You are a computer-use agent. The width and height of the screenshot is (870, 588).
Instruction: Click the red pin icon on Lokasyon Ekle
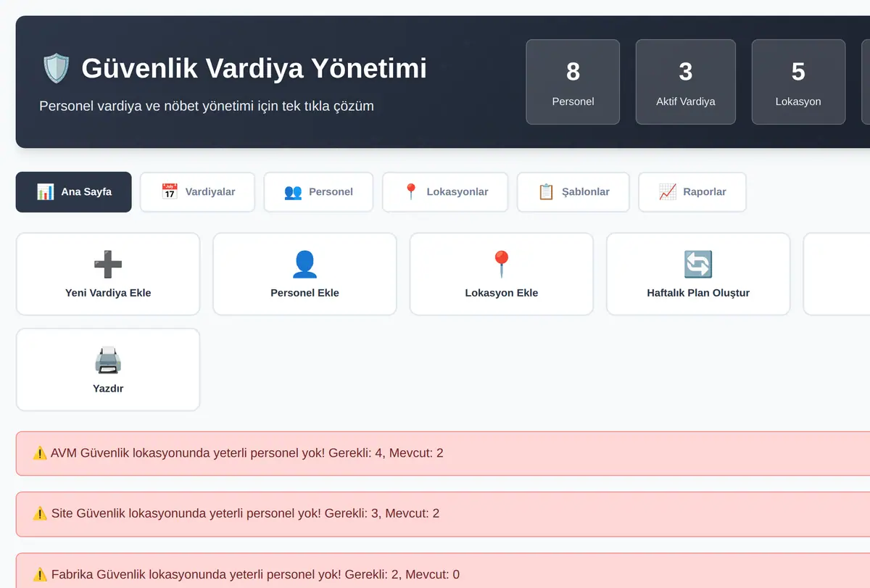(502, 265)
